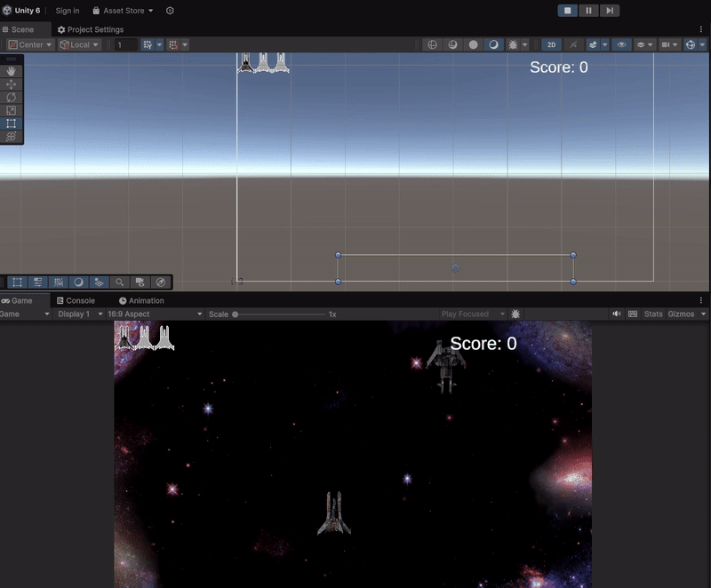
Task: Click the scene visibility eye icon in the toolbar
Action: pyautogui.click(x=622, y=44)
